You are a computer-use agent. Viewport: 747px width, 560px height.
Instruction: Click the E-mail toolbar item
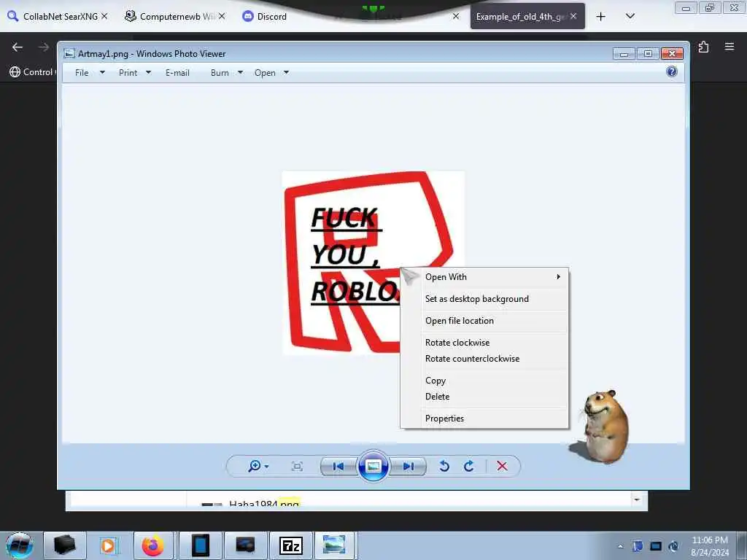[x=177, y=72]
